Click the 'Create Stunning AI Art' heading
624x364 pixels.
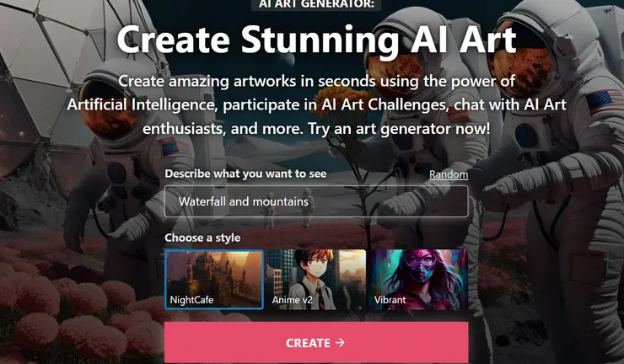tap(316, 40)
